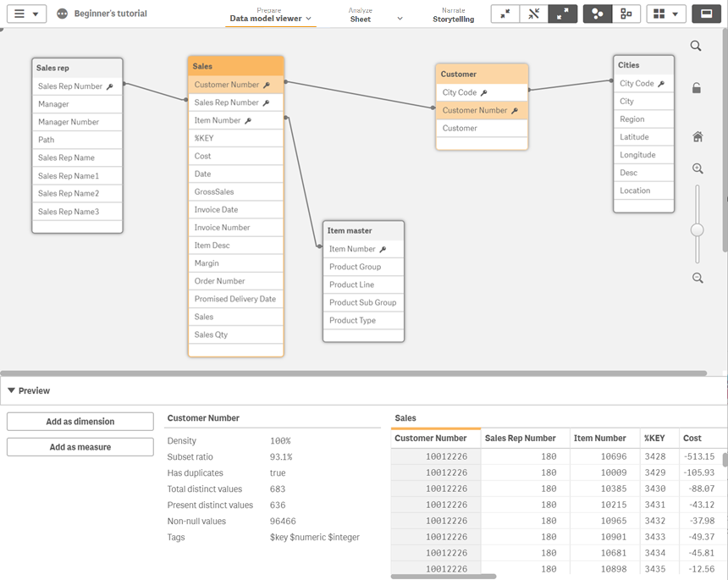Adjust the zoom slider handle
This screenshot has width=728, height=580.
pyautogui.click(x=697, y=229)
